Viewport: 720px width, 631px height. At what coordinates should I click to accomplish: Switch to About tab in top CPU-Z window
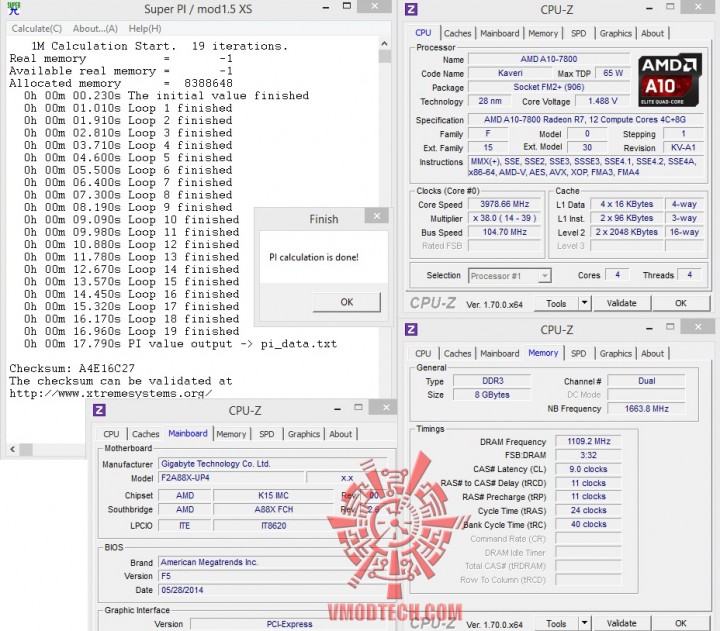652,33
